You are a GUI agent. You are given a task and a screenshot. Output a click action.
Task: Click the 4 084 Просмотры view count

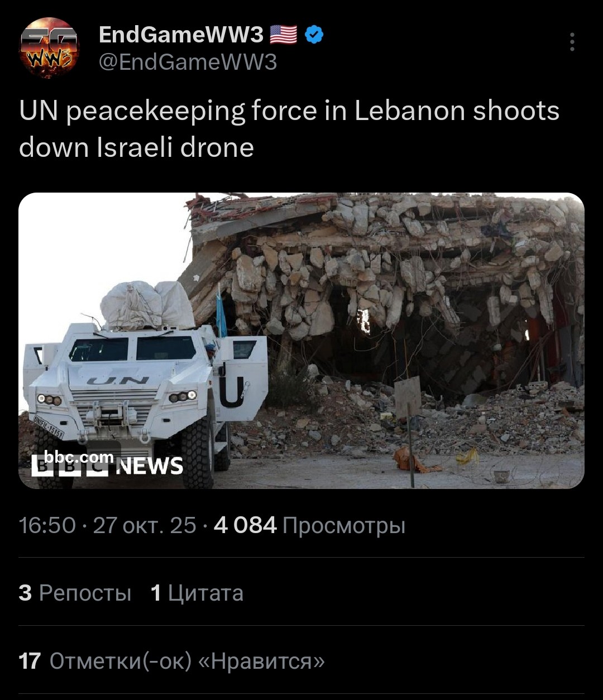pyautogui.click(x=309, y=525)
